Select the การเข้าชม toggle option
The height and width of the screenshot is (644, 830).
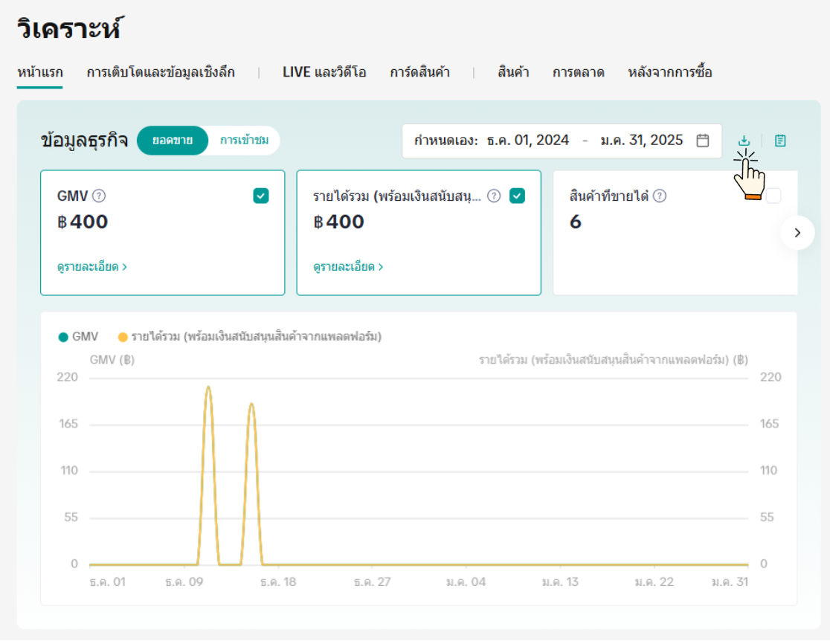244,141
